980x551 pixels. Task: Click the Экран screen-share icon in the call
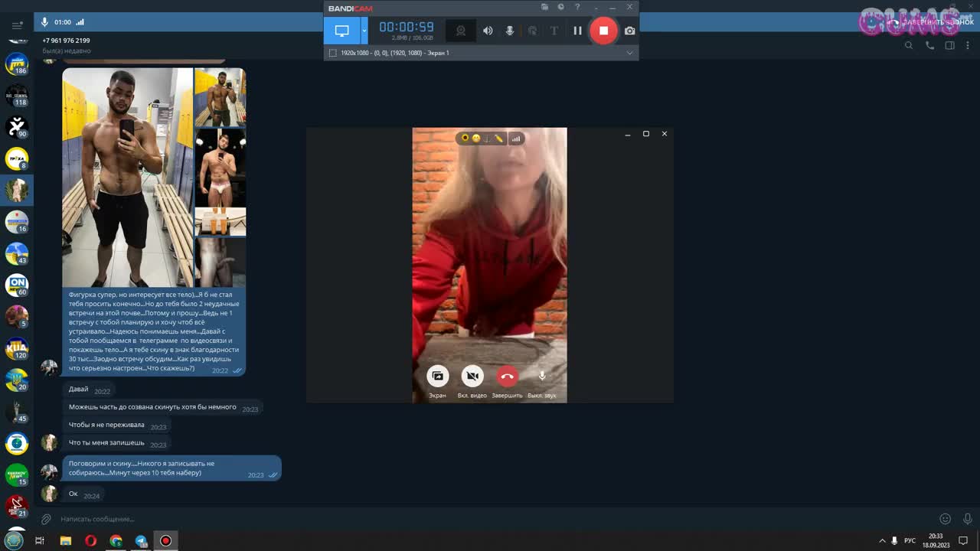(x=437, y=376)
